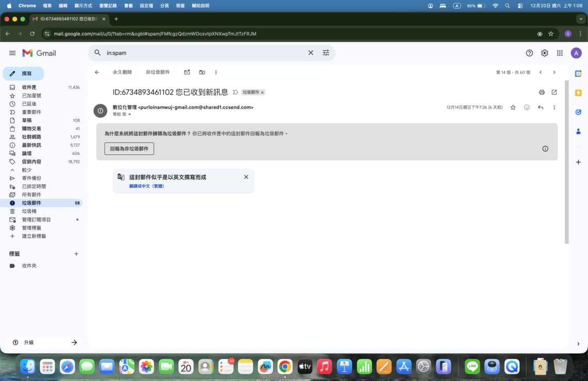Open the Gmail support help icon
This screenshot has height=381, width=588.
(x=529, y=53)
